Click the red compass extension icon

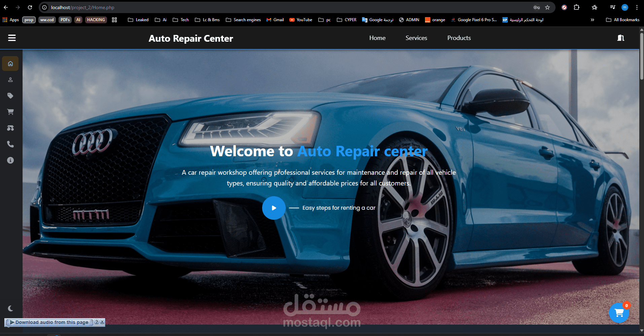pos(564,7)
